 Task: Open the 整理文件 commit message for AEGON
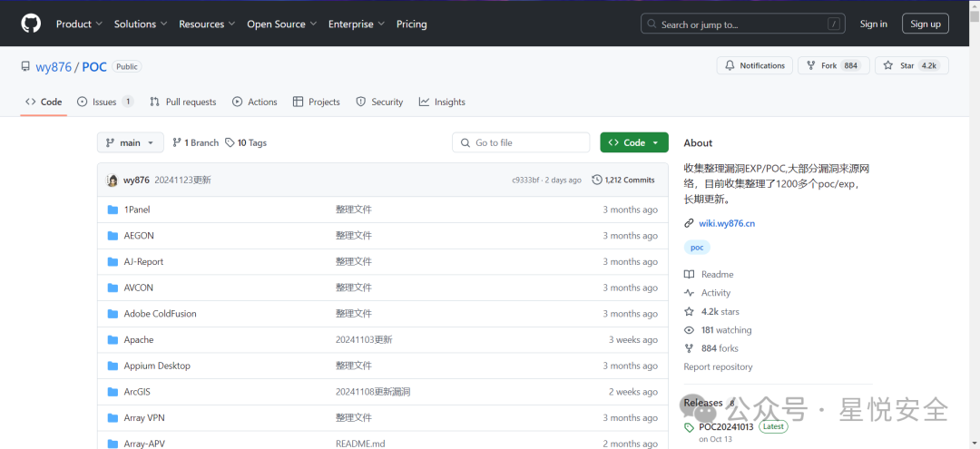(354, 236)
